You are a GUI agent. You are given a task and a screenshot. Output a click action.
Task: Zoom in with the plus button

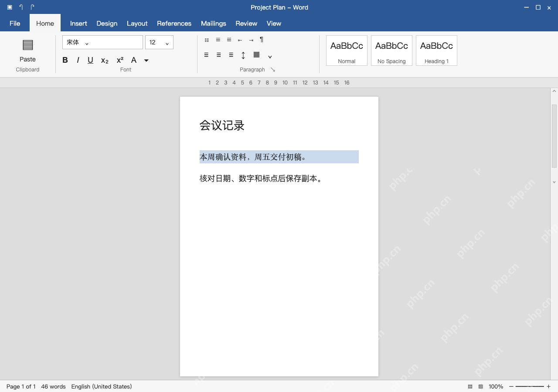(x=548, y=386)
